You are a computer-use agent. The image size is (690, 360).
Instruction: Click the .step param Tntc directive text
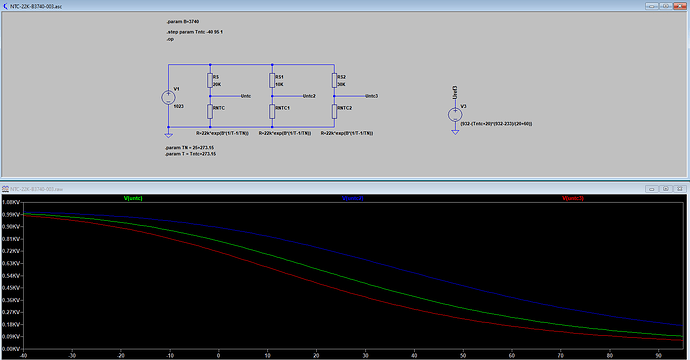coord(195,32)
